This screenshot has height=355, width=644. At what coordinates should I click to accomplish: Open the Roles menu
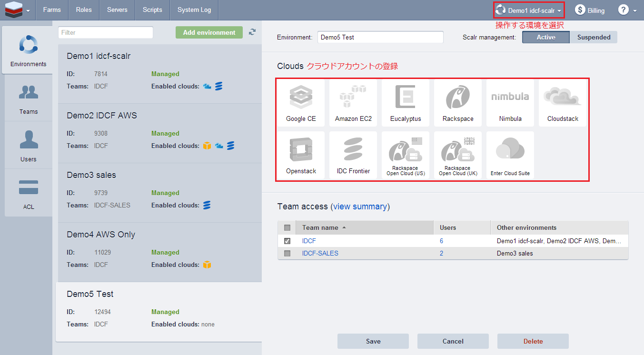[84, 10]
